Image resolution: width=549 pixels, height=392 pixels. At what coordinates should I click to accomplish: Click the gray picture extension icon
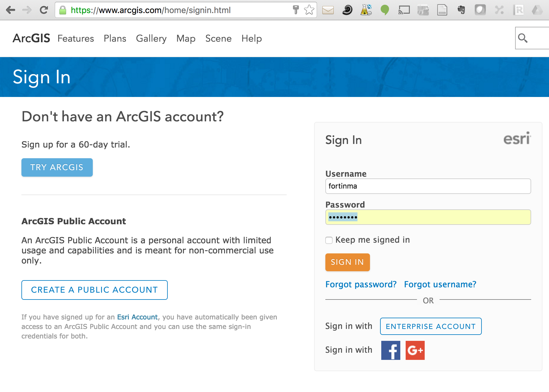pos(423,10)
